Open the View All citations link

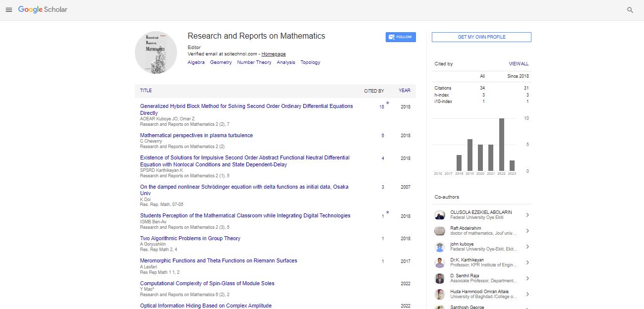click(x=519, y=64)
